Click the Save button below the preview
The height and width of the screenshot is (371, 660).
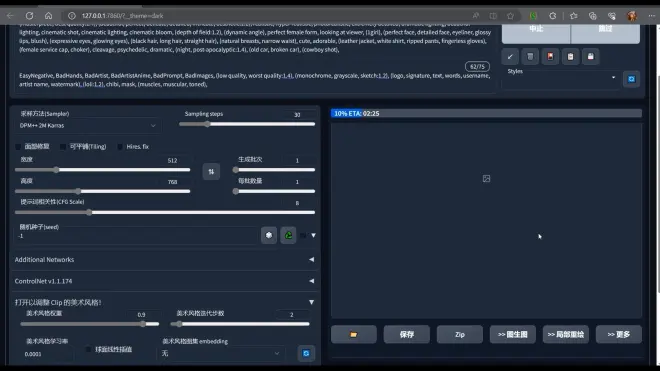coord(407,334)
